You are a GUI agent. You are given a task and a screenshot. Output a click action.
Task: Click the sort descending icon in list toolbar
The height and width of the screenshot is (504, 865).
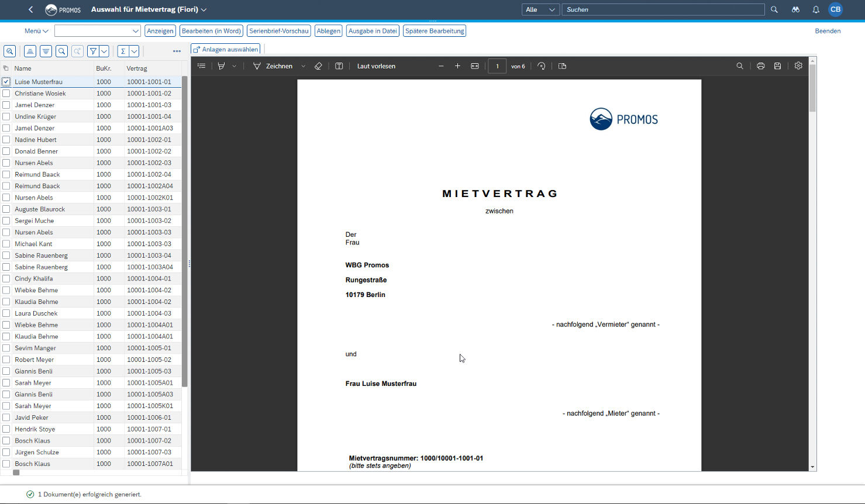(46, 51)
